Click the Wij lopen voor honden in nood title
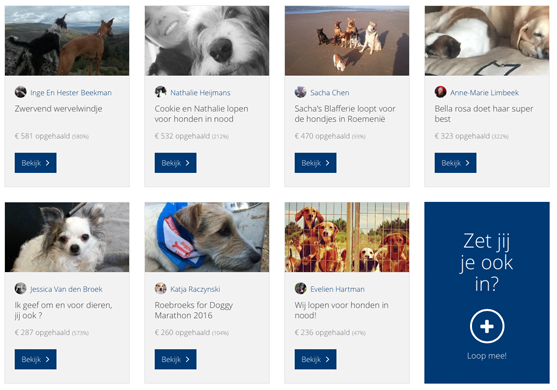This screenshot has width=557, height=390. [x=341, y=310]
